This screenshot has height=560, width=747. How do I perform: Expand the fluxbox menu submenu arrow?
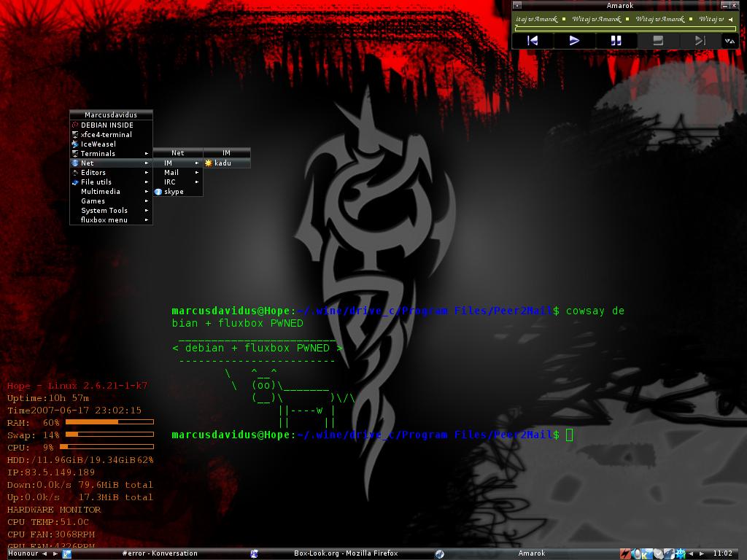[147, 220]
